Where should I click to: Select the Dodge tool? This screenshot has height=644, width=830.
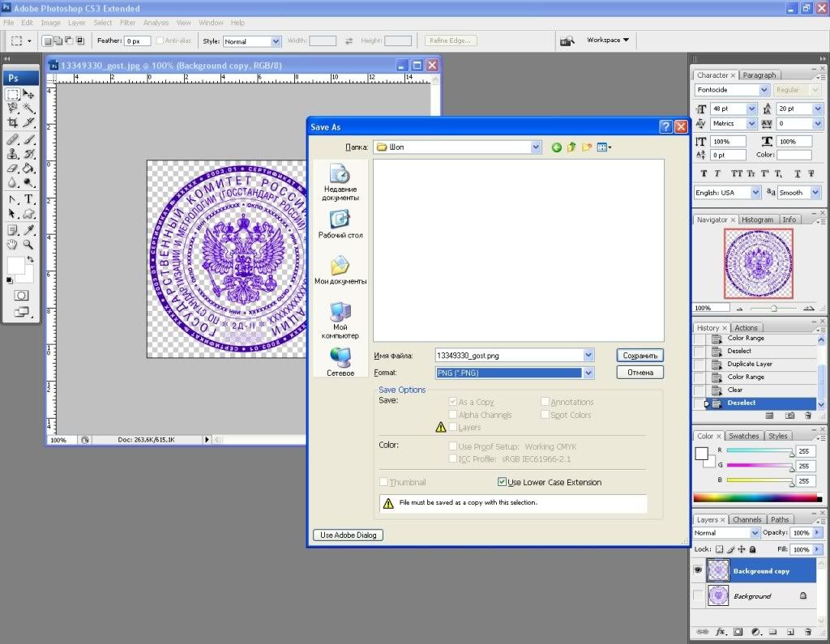pos(28,182)
